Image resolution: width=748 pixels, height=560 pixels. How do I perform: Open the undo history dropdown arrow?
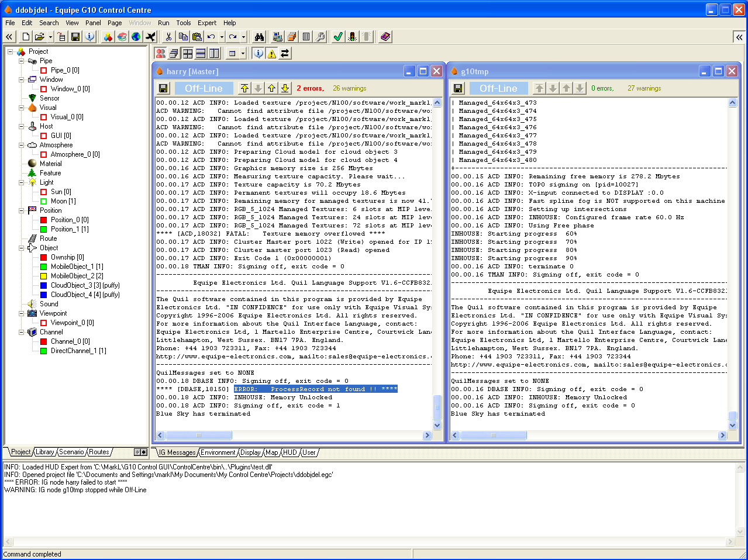(x=222, y=37)
